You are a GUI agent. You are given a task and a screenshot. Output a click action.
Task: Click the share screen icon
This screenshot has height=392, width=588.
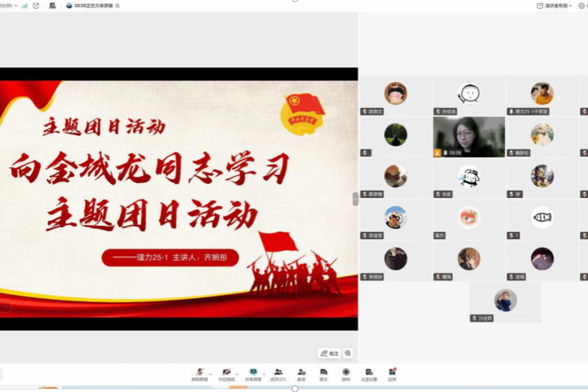click(252, 373)
